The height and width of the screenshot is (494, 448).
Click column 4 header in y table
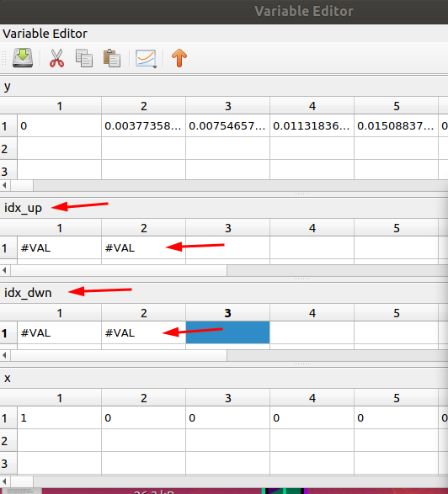coord(312,106)
